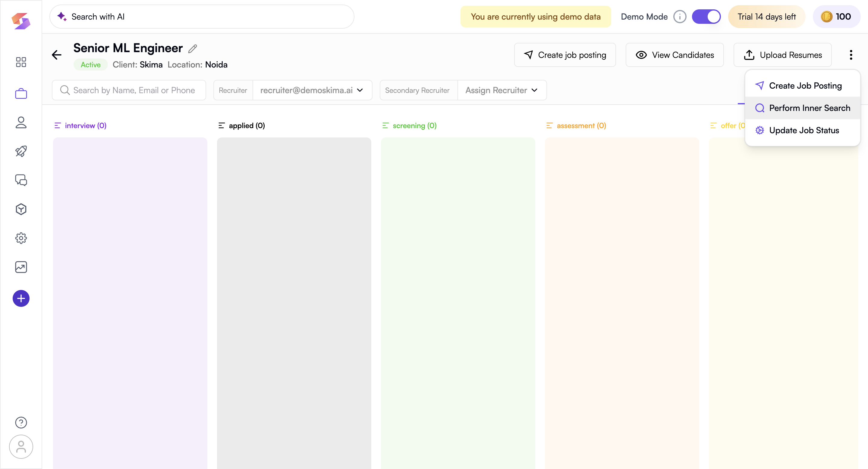The height and width of the screenshot is (469, 868).
Task: Select Update Job Status menu item
Action: click(x=803, y=130)
